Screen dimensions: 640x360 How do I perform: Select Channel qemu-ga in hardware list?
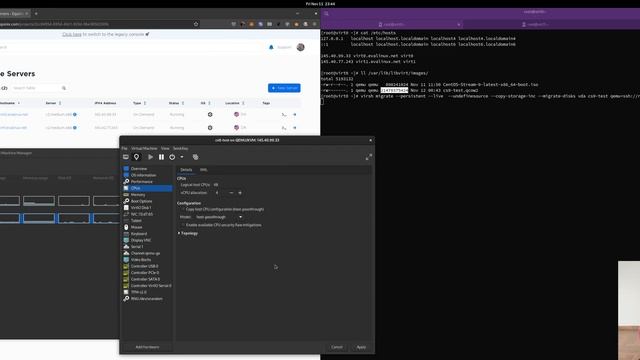[x=147, y=253]
